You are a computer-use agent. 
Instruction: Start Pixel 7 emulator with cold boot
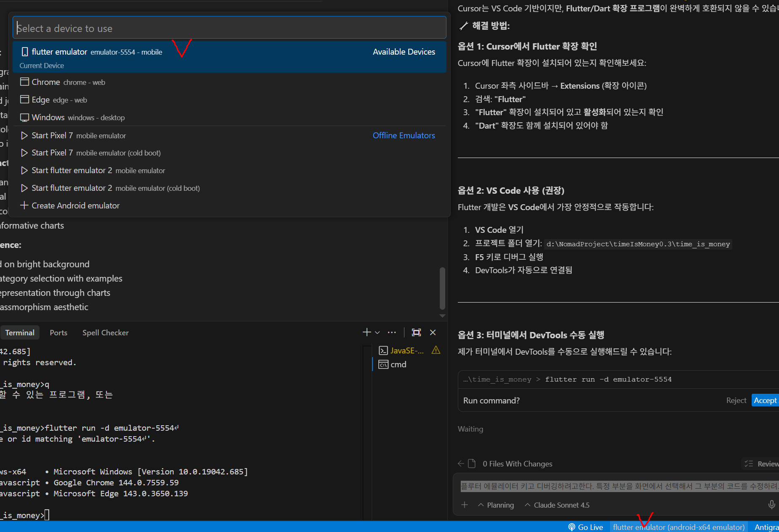[229, 153]
